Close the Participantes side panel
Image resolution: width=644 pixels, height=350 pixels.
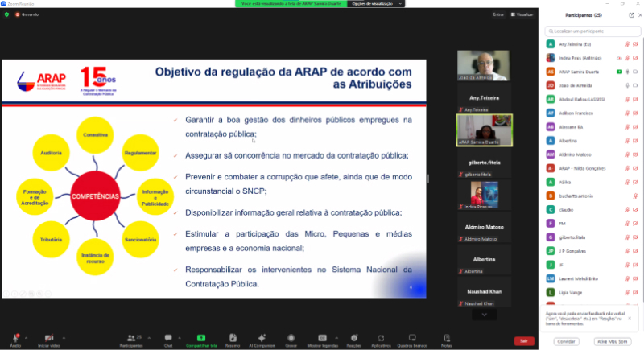640,15
